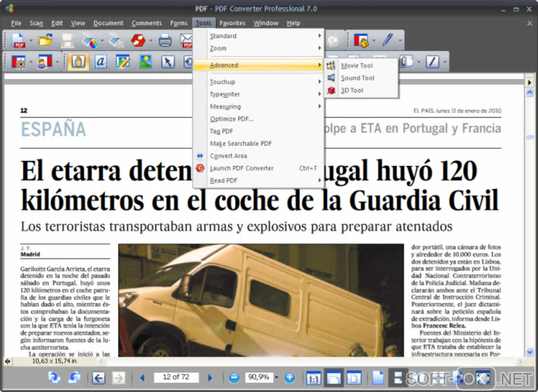538x392 pixels.
Task: Click the scanner with color wheel icon
Action: click(90, 41)
